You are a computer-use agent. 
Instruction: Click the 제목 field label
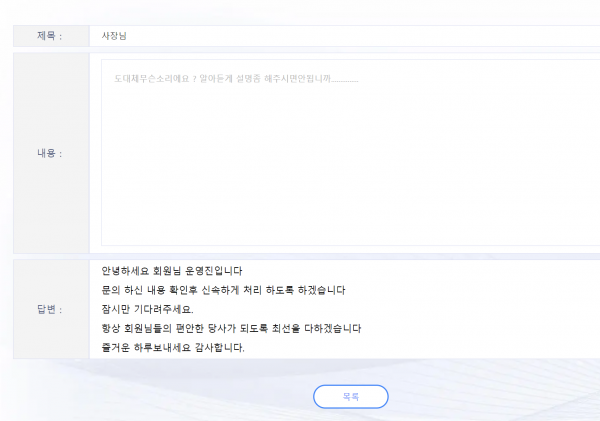pos(50,36)
